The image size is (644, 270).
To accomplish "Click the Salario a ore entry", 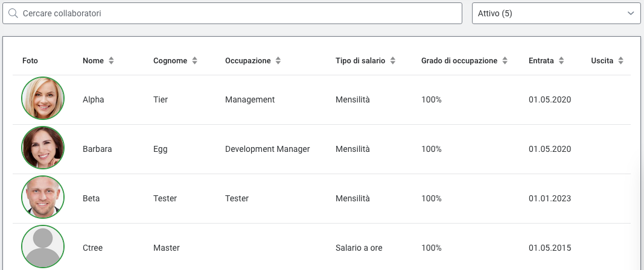I will 359,248.
